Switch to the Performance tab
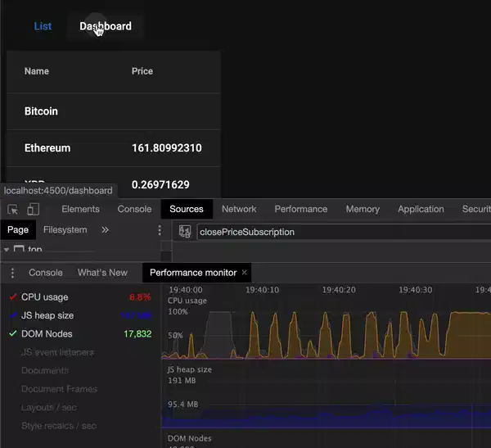The width and height of the screenshot is (491, 448). (301, 209)
